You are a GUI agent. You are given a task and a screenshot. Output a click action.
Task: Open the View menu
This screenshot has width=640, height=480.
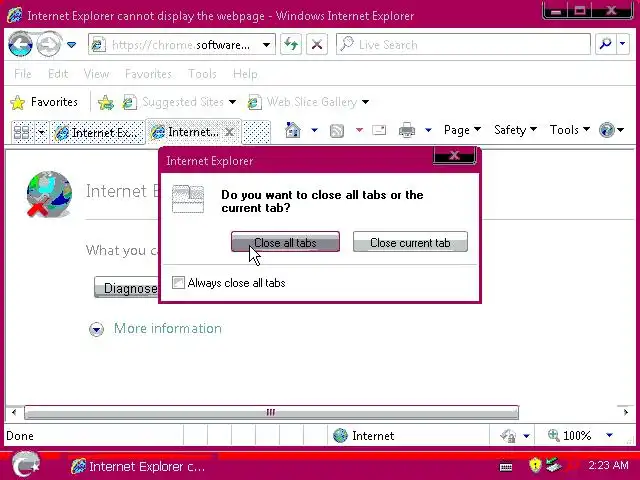(x=96, y=74)
